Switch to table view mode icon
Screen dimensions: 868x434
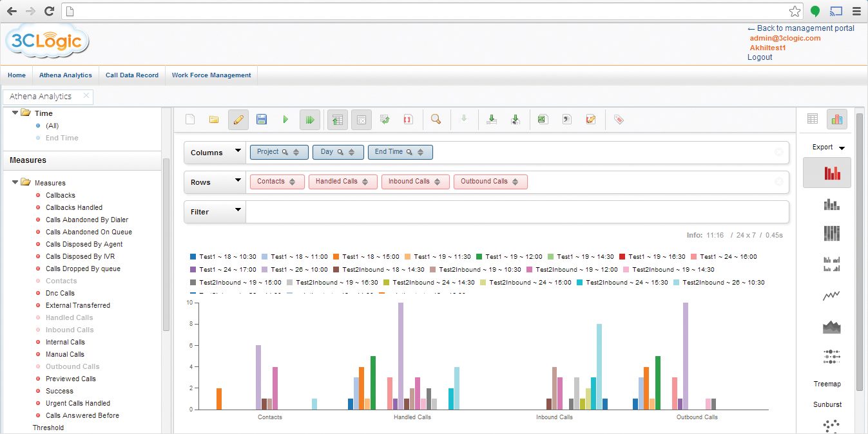pyautogui.click(x=813, y=119)
